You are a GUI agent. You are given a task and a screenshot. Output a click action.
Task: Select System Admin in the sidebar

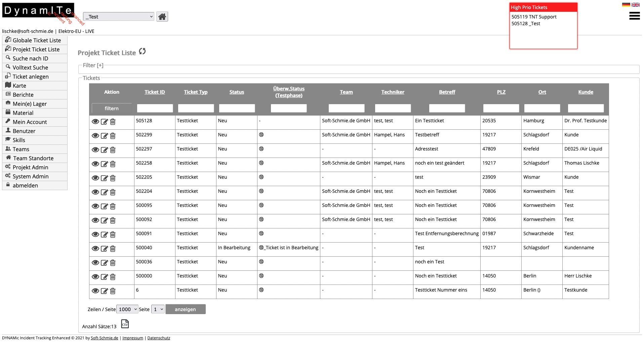point(31,176)
